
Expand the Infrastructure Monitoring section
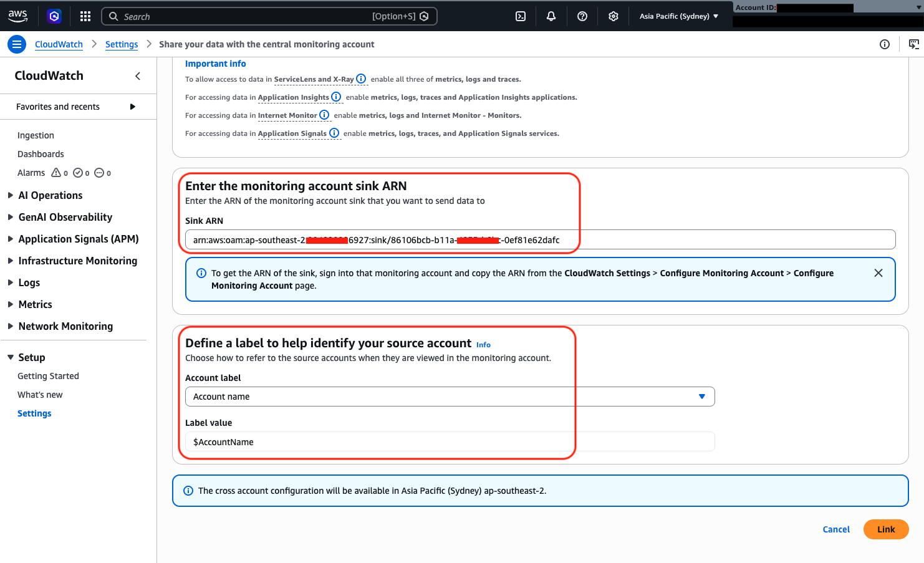11,261
